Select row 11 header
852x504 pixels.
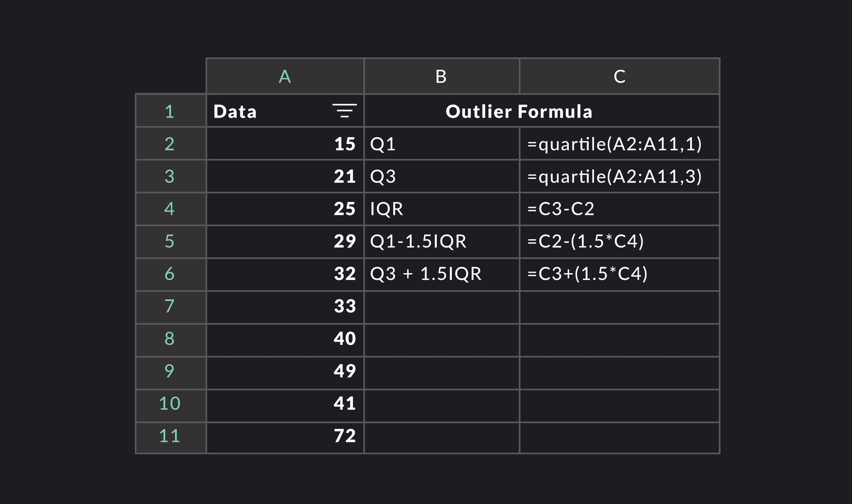click(x=171, y=436)
